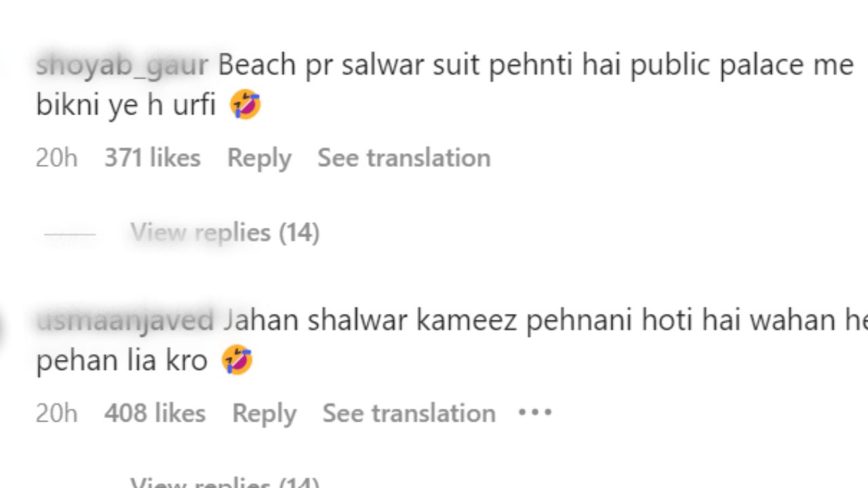
Task: Expand View replies under usmaanjaved's comment
Action: 225,482
